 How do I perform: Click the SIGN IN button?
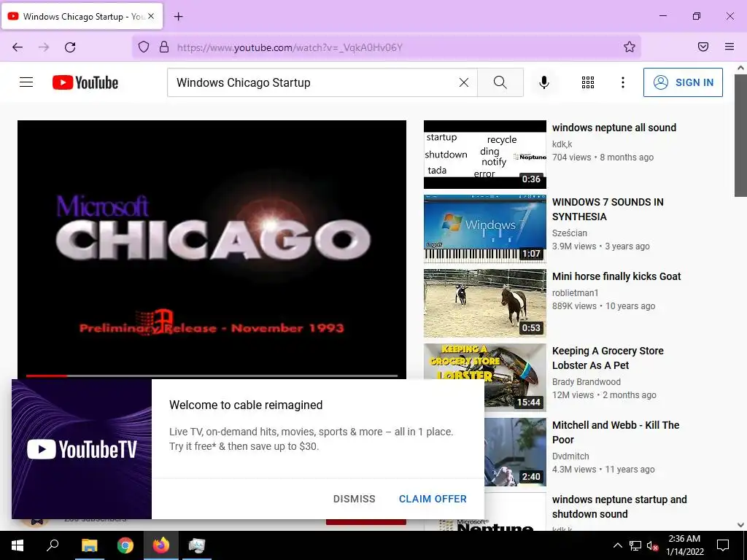(x=683, y=82)
